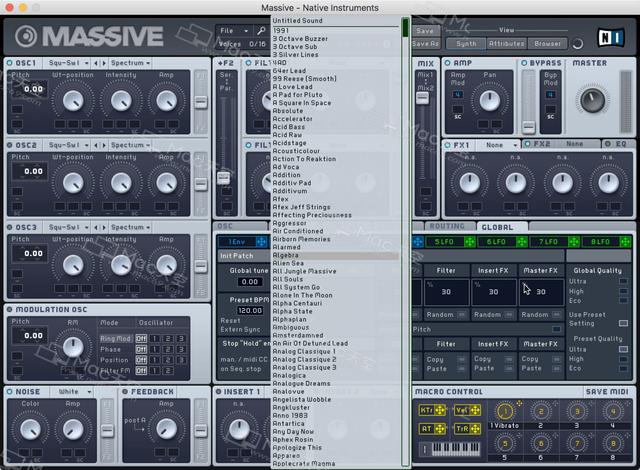640x470 pixels.
Task: Click the Noise filter routing fader
Action: coord(107,431)
